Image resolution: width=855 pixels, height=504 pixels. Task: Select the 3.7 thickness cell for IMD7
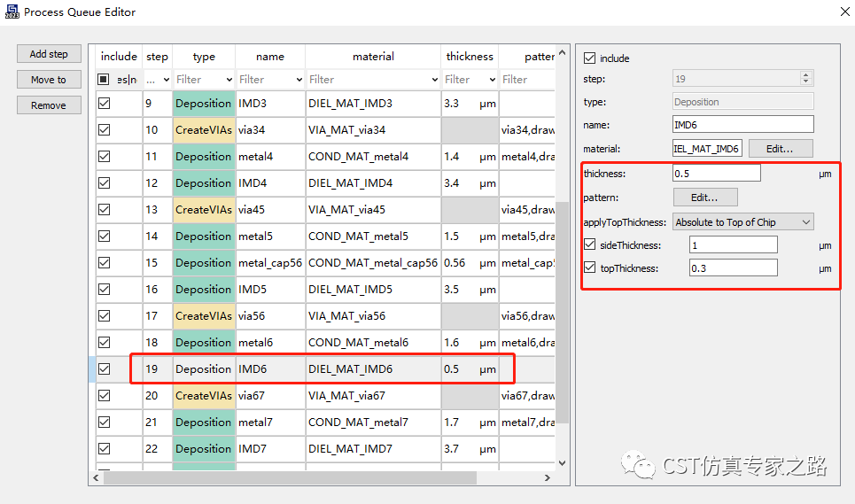[470, 448]
